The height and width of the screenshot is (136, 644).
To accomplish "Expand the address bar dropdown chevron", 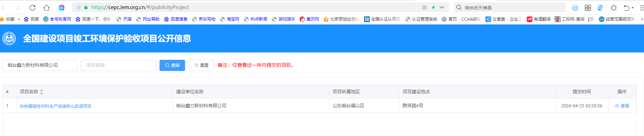I will [x=442, y=7].
